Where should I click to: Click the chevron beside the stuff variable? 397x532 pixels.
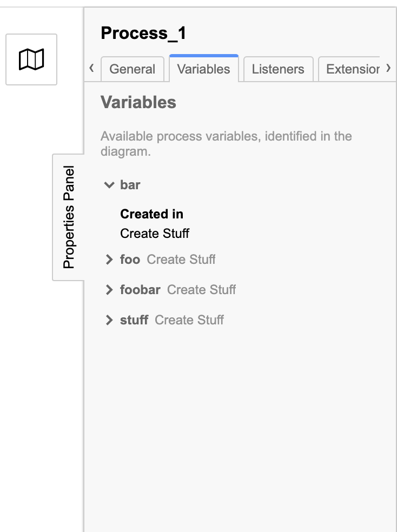[110, 320]
